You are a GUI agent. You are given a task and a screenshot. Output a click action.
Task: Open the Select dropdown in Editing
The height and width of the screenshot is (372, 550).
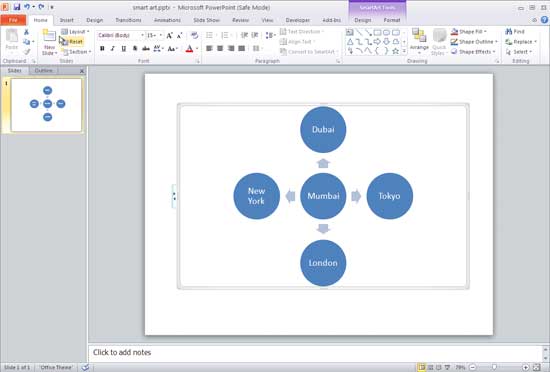(x=519, y=52)
